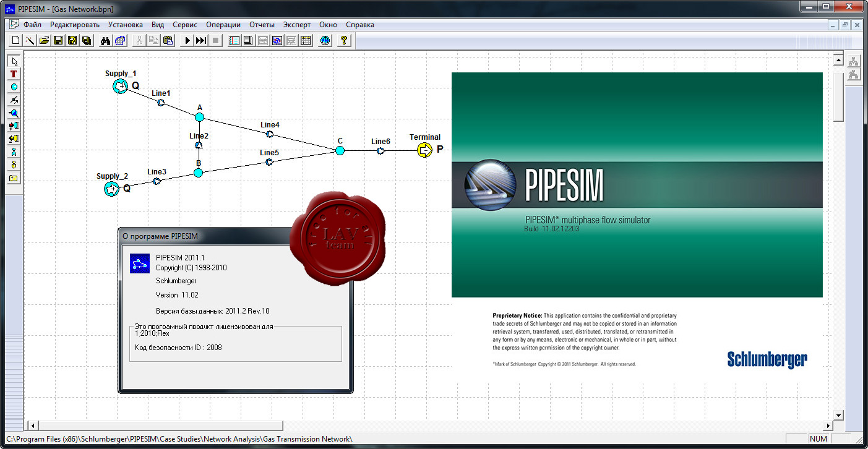Click the Open folder toolbar icon
The image size is (868, 449).
tap(44, 40)
